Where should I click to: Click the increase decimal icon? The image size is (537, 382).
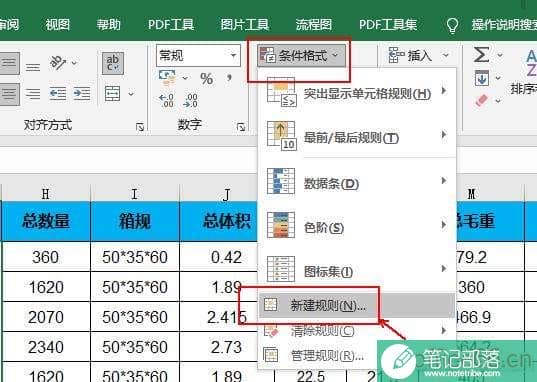[x=166, y=101]
